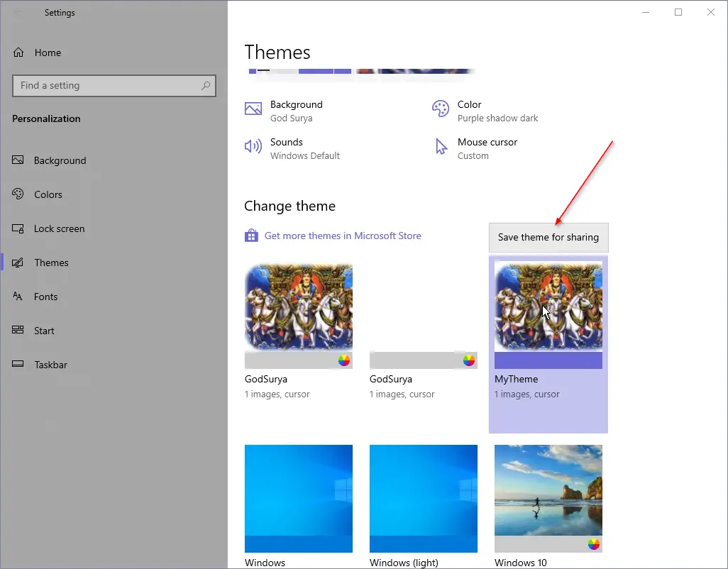
Task: Click the Taskbar icon in sidebar
Action: (x=18, y=364)
